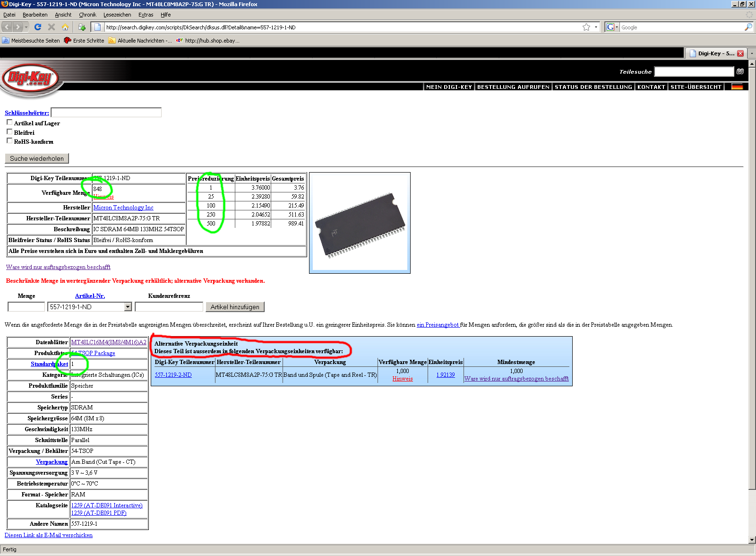Viewport: 756px width, 556px height.
Task: Click the GO button beside Teilesuche
Action: tap(740, 71)
